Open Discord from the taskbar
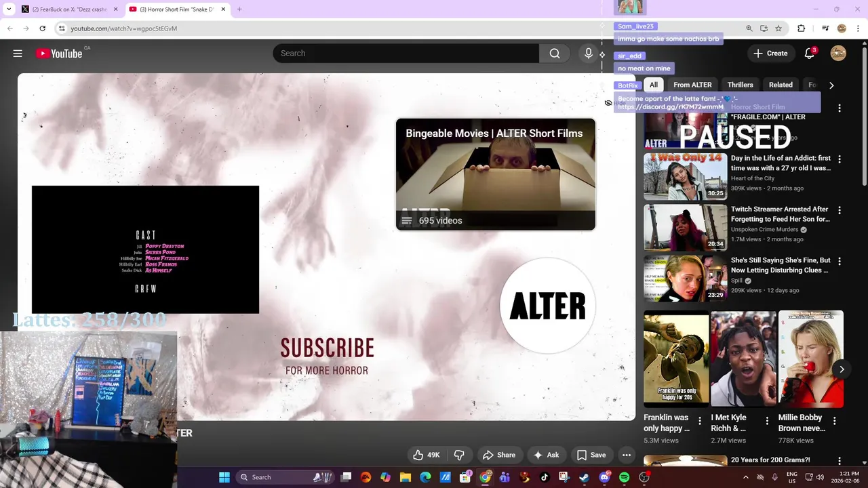 click(604, 477)
